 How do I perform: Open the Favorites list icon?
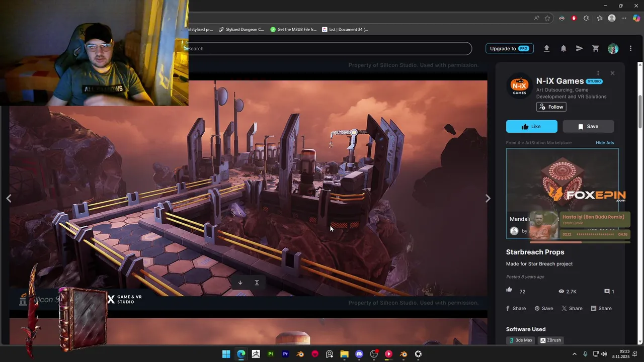(600, 18)
